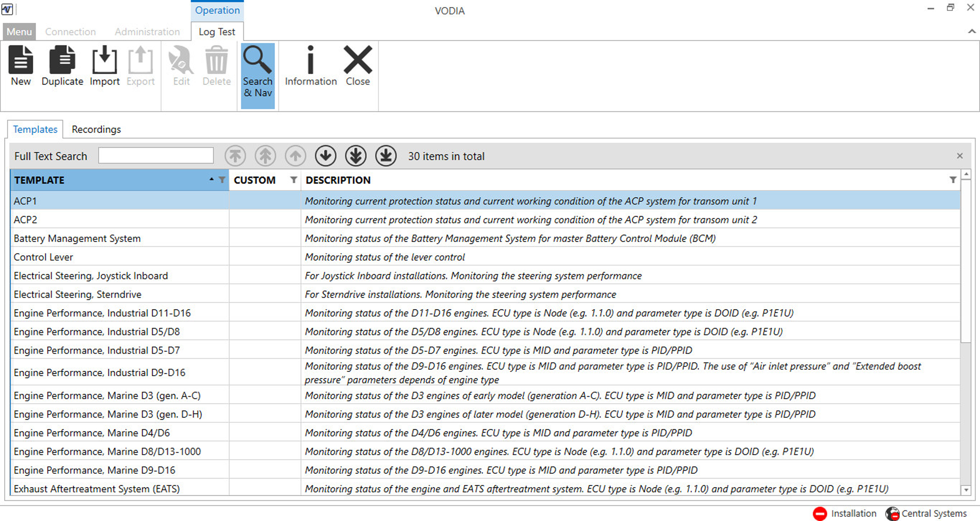The image size is (980, 521).
Task: Open the TEMPLATE column filter dropdown
Action: tap(222, 180)
